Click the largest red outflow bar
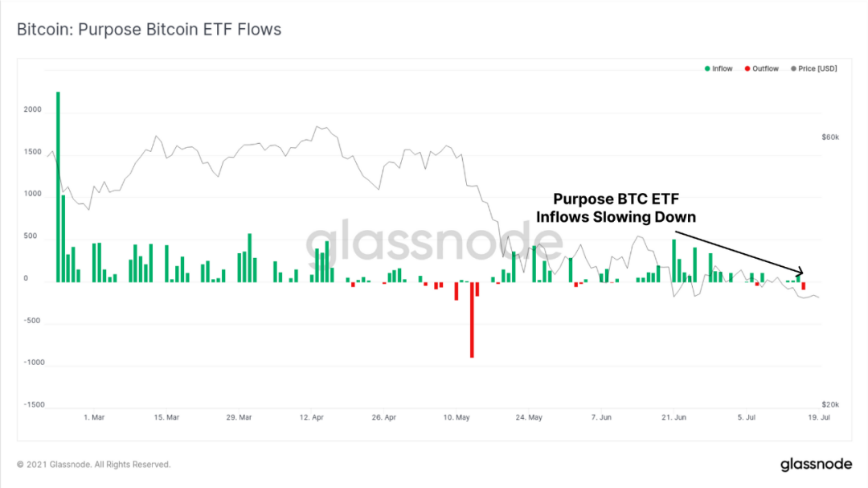 point(472,320)
